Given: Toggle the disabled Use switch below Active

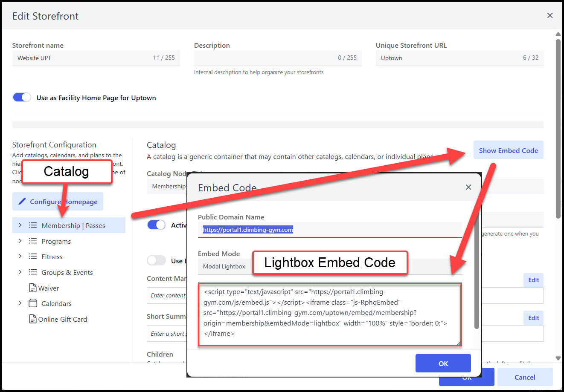Looking at the screenshot, I should [x=156, y=261].
